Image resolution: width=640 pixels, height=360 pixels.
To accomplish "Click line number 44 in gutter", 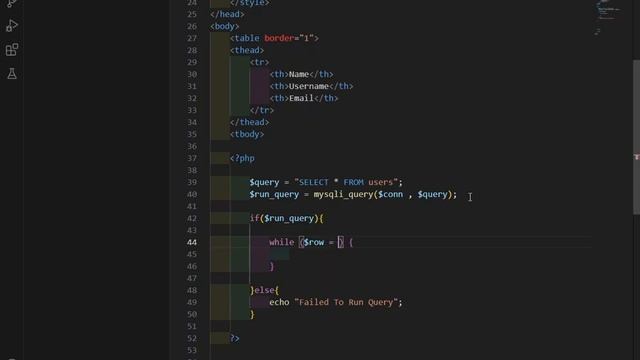I will point(192,242).
